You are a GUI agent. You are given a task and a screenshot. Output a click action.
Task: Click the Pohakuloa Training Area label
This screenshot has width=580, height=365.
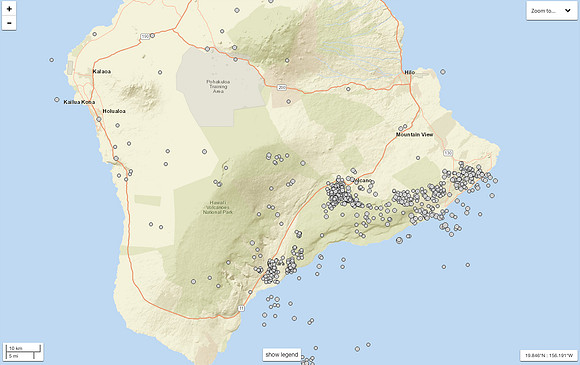click(x=218, y=86)
